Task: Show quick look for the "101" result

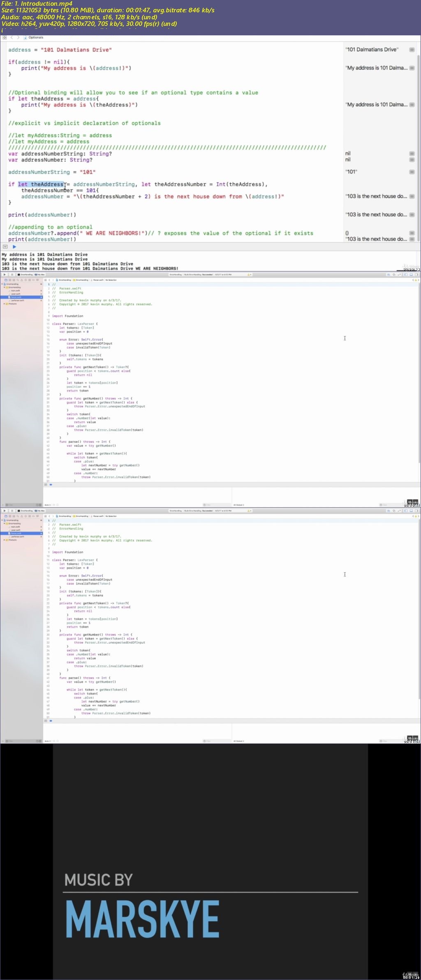Action: coord(412,172)
